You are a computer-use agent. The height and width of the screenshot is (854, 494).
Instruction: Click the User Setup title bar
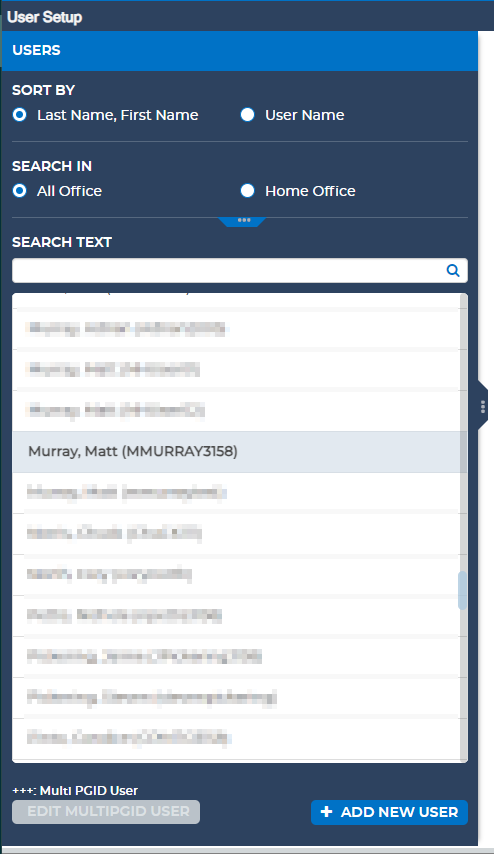[247, 16]
